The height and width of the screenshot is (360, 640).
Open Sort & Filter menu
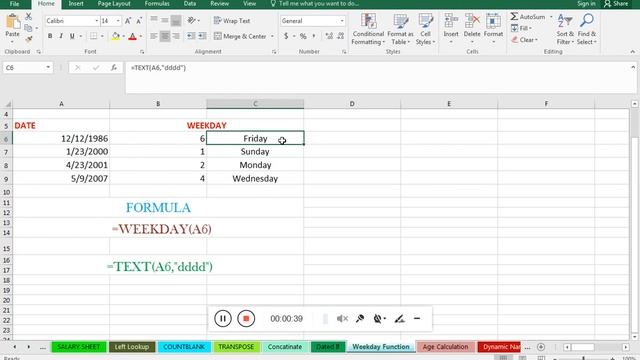click(565, 29)
